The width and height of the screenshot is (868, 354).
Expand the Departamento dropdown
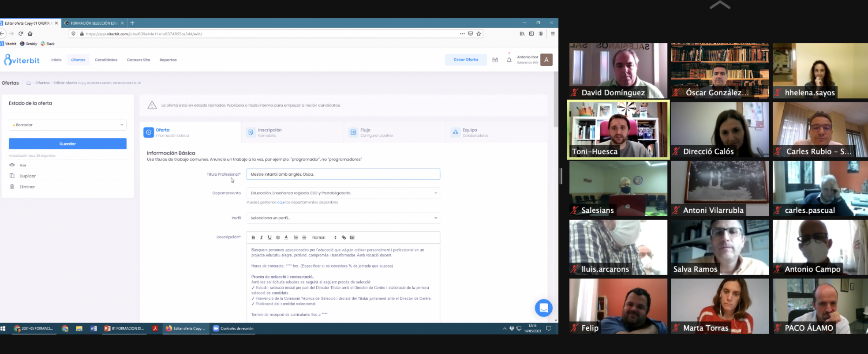pos(343,193)
